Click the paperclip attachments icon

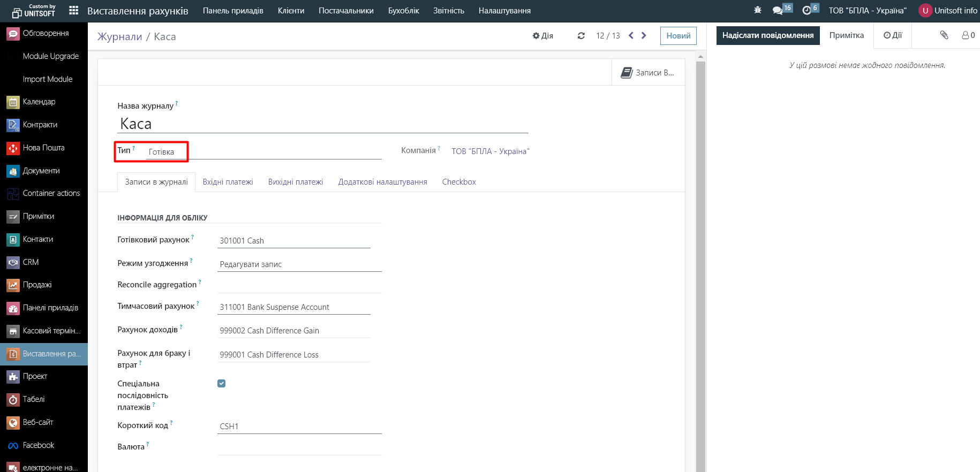click(944, 35)
